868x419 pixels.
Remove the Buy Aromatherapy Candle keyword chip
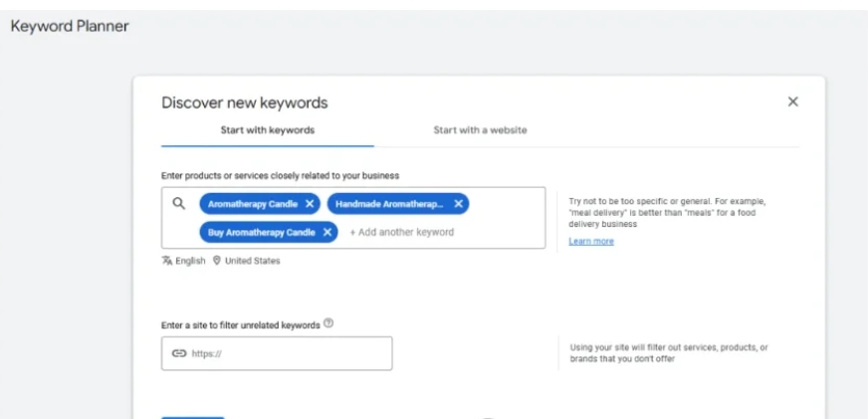pyautogui.click(x=327, y=232)
